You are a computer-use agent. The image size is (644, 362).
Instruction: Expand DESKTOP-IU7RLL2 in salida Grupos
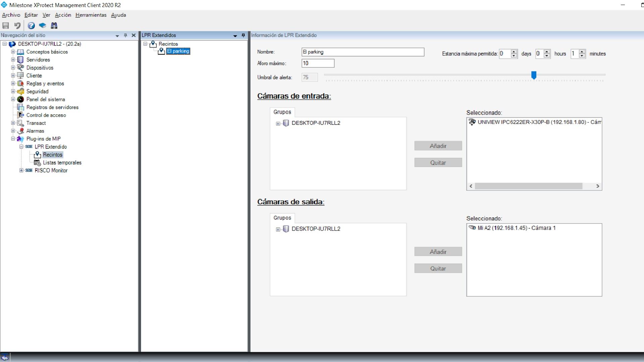click(278, 229)
